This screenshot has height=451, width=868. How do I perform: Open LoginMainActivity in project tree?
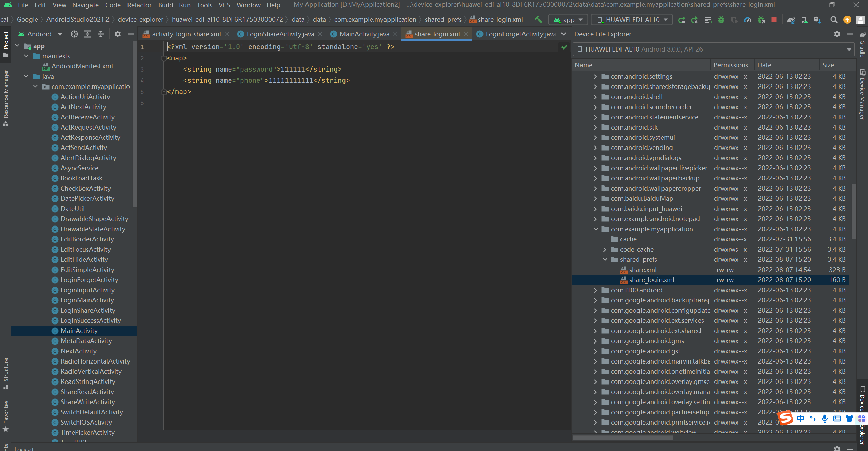pos(87,300)
